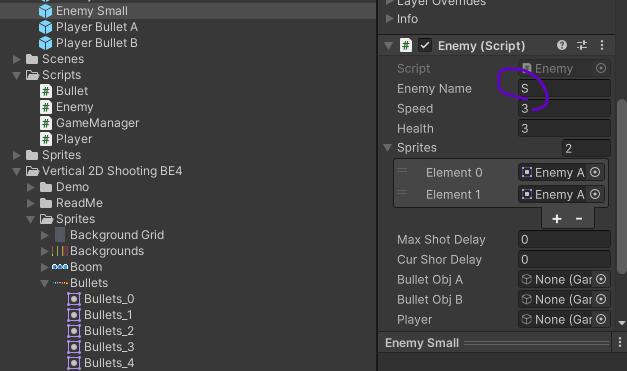627x371 pixels.
Task: Click the Sprites array size field
Action: (x=586, y=148)
